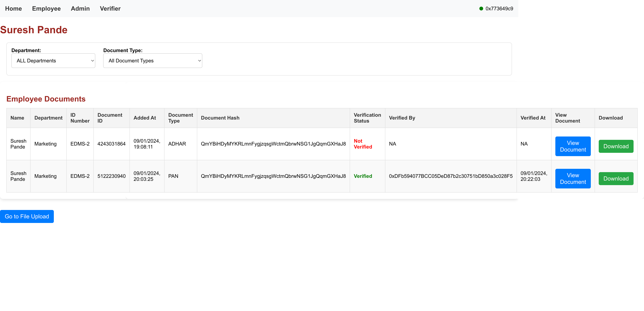Viewport: 644px width, 311px height.
Task: View the PAN document
Action: 573,178
